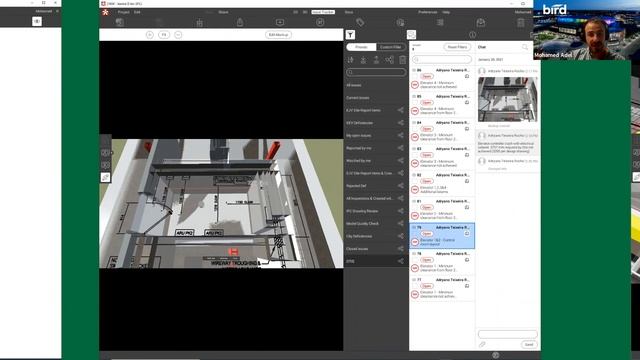Click the attachment paperclip icon in chat

(x=482, y=344)
